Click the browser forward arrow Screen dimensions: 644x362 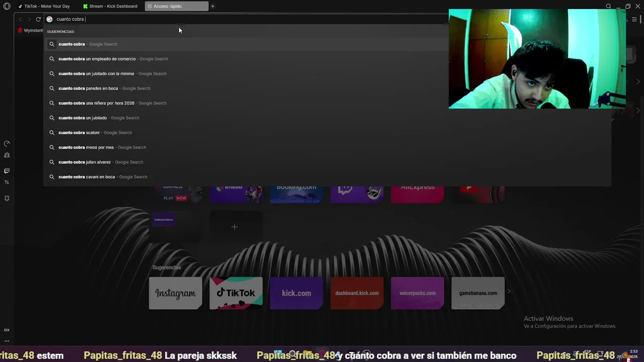tap(29, 19)
